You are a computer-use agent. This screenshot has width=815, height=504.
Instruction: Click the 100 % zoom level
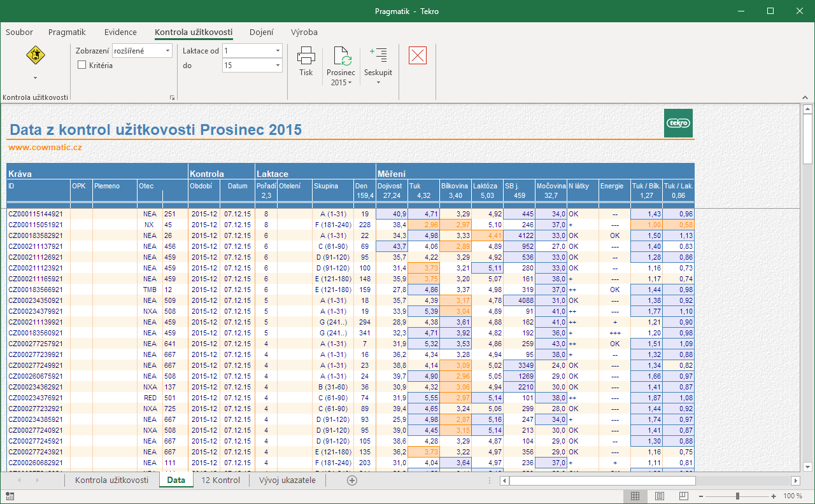[x=793, y=496]
